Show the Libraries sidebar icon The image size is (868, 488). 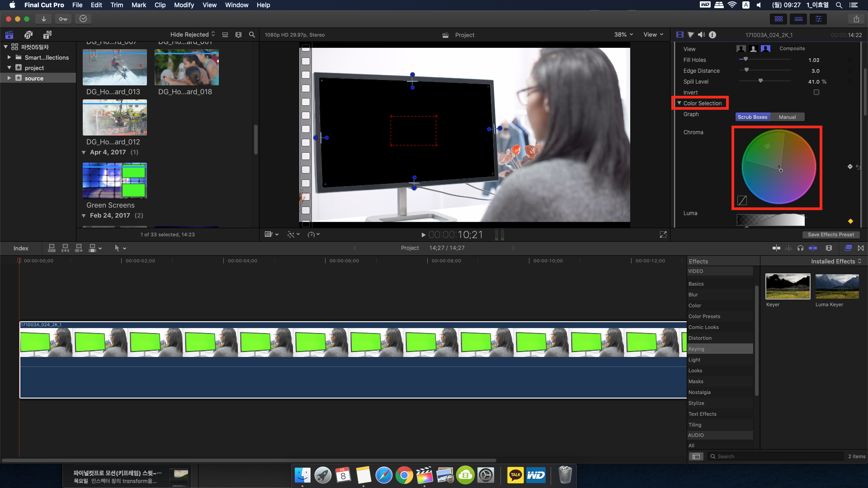9,35
